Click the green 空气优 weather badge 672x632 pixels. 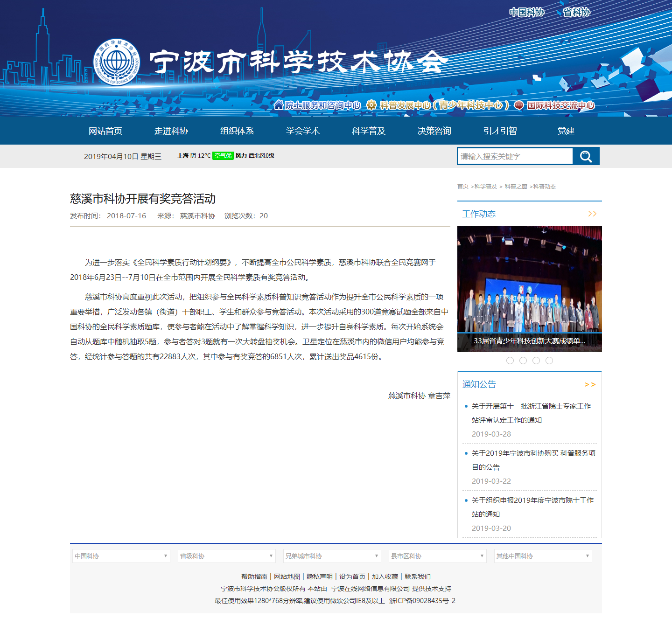[223, 156]
